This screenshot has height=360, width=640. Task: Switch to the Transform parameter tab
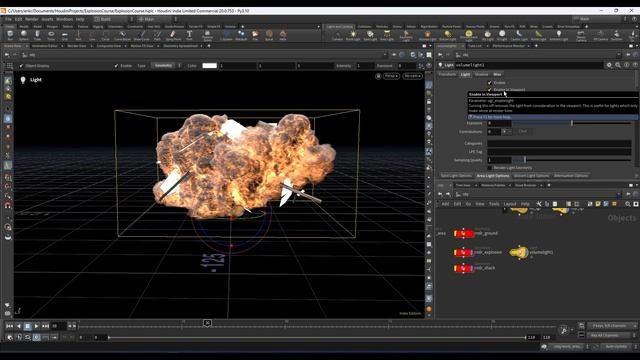pyautogui.click(x=447, y=74)
